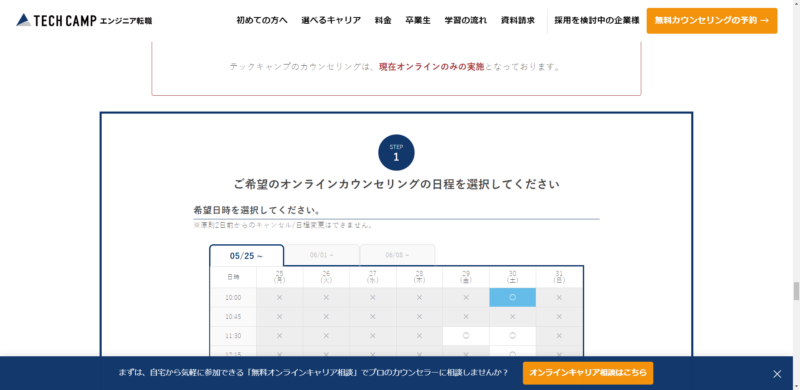The height and width of the screenshot is (390, 800).
Task: Click the STEP 1 circle badge
Action: click(x=396, y=152)
